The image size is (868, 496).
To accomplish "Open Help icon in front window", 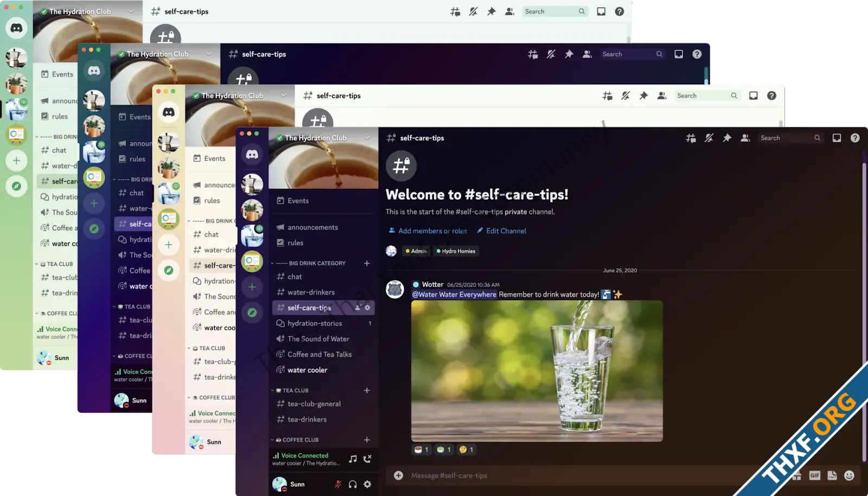I will click(x=855, y=138).
